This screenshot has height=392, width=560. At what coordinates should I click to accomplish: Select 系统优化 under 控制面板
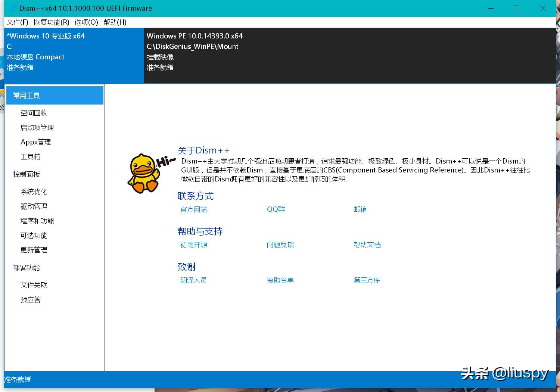[34, 192]
